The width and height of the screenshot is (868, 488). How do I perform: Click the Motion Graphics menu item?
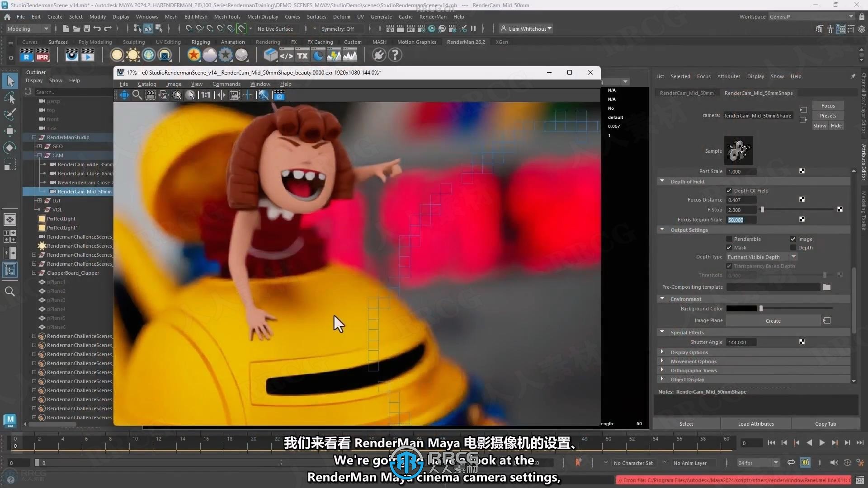(417, 42)
